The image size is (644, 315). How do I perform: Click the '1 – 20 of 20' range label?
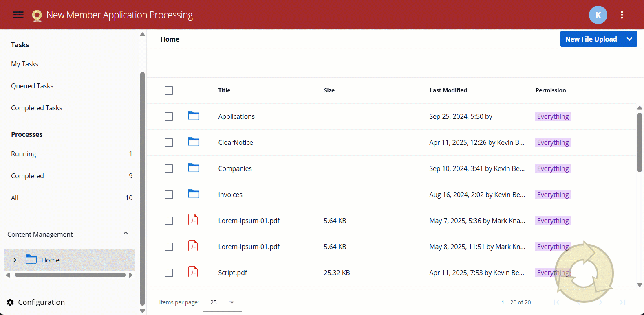pos(516,302)
